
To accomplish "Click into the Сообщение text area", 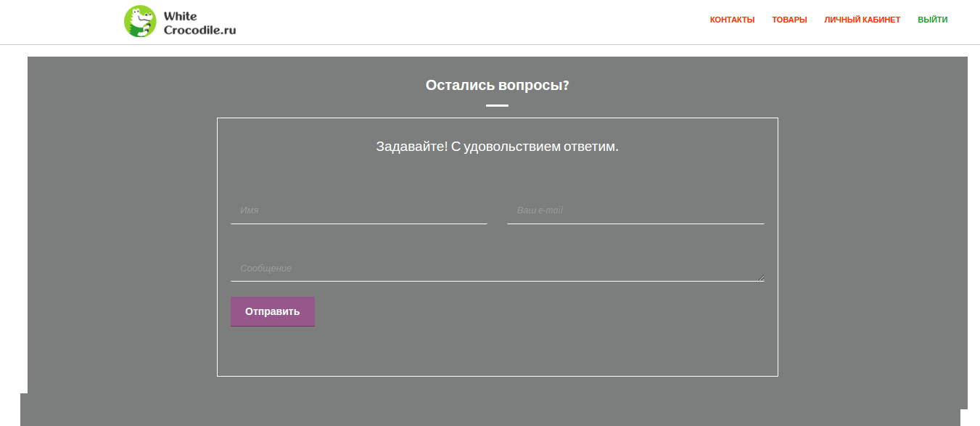I will point(498,268).
